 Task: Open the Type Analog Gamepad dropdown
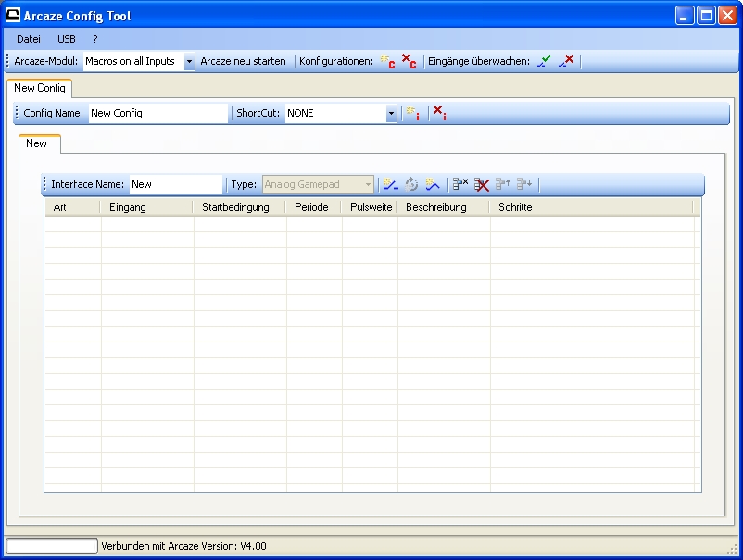coord(368,184)
